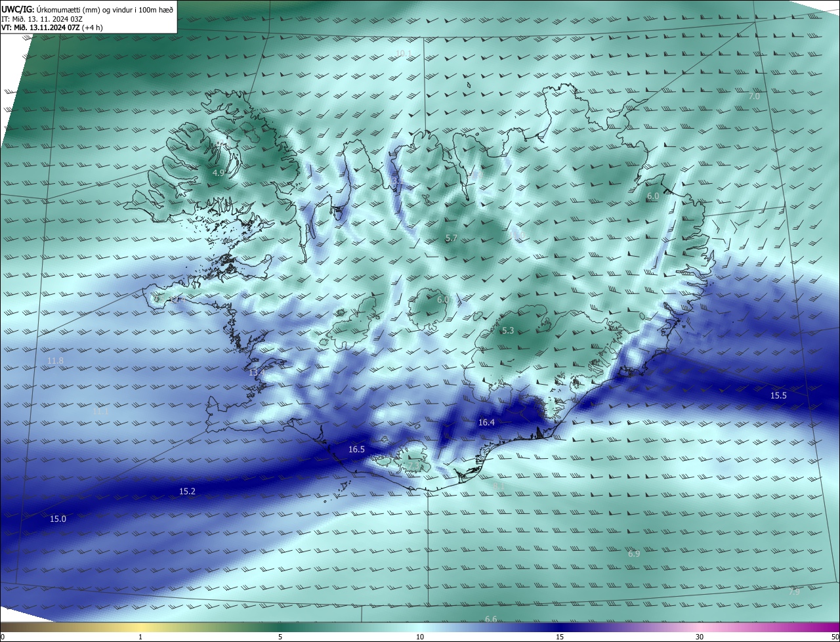Click the 15.0 value label
Screen dimensions: 840x642
coord(58,519)
